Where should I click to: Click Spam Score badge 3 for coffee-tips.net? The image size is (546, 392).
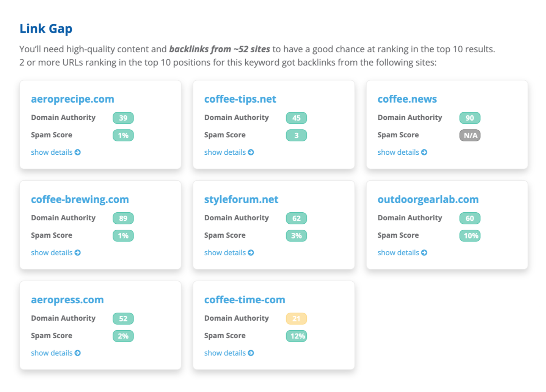[x=297, y=135]
